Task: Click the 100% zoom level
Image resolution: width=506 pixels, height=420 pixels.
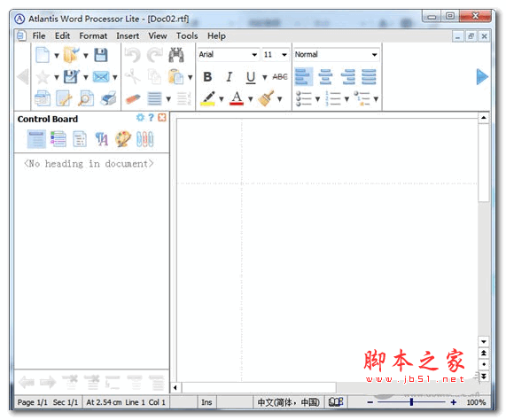Action: click(476, 402)
